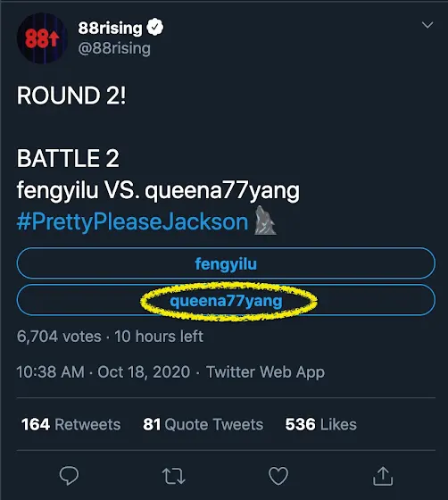The image size is (448, 500).
Task: Click the @88rising handle
Action: point(114,48)
